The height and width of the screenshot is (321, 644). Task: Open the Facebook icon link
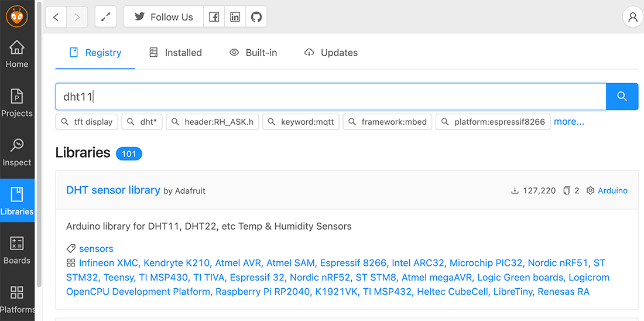pyautogui.click(x=214, y=17)
